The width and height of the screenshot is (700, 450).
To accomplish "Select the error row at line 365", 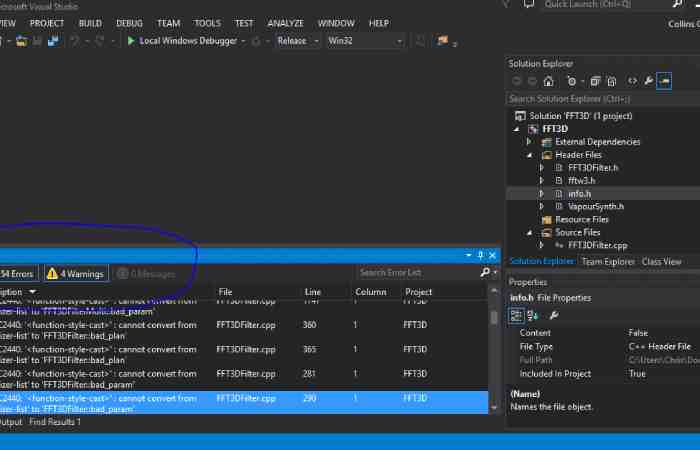I will [244, 354].
